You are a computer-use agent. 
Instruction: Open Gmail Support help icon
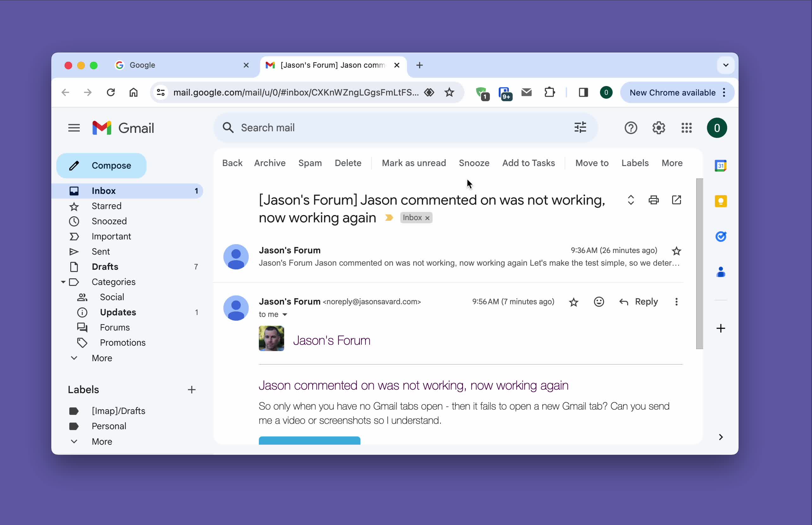631,128
